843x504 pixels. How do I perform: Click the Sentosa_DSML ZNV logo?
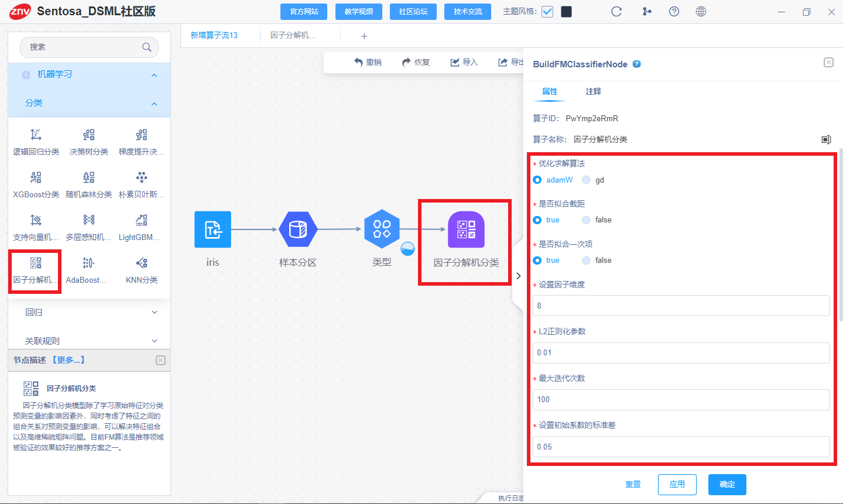tap(20, 12)
